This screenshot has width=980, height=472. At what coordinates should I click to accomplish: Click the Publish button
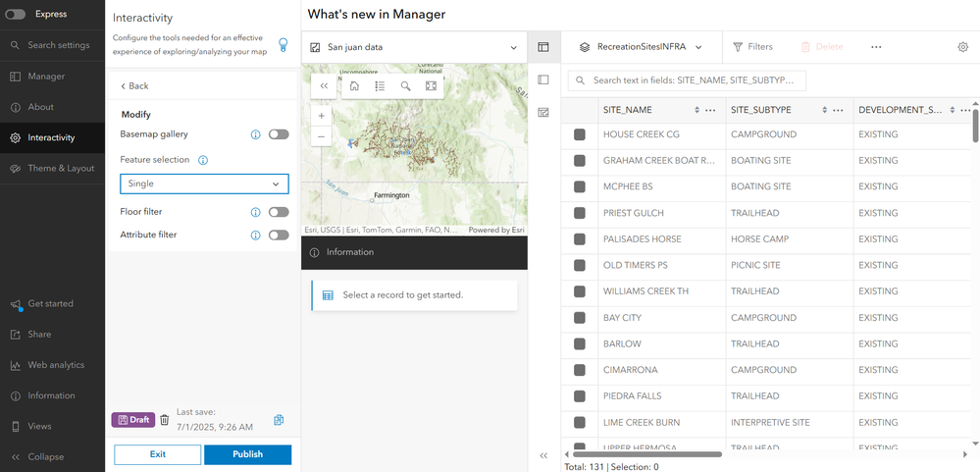[247, 454]
